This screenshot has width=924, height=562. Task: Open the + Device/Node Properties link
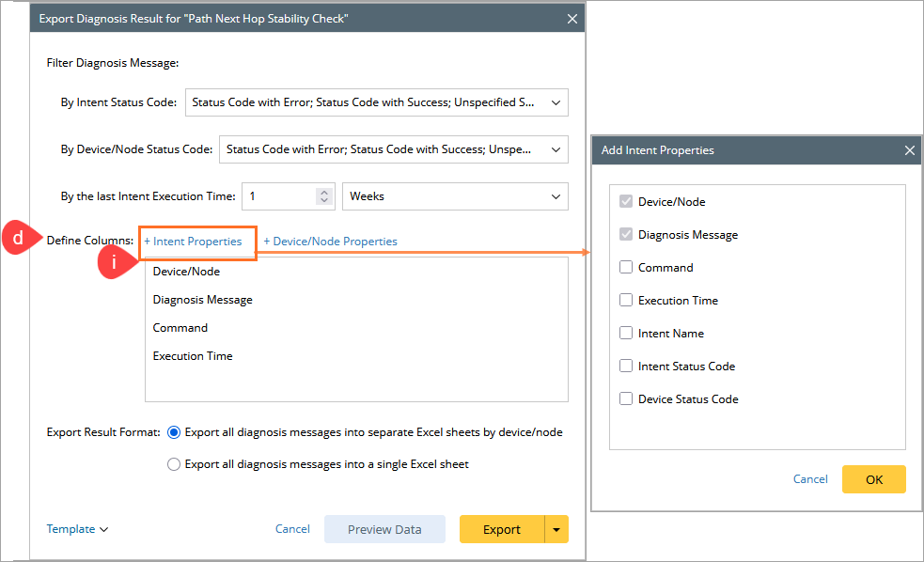tap(330, 242)
